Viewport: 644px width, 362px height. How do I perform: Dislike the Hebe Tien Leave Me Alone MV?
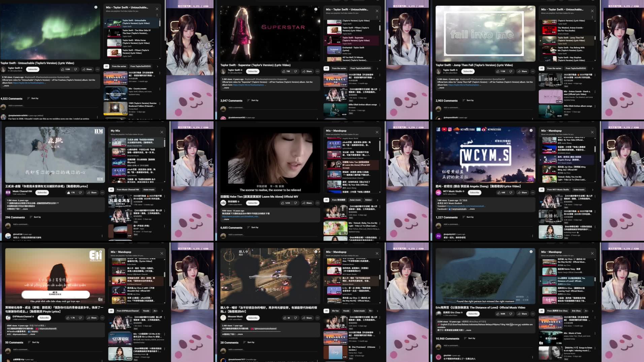[x=295, y=203]
